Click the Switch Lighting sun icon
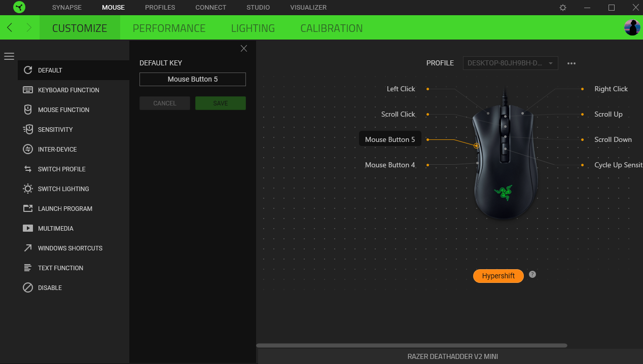The width and height of the screenshot is (643, 364). 28,189
